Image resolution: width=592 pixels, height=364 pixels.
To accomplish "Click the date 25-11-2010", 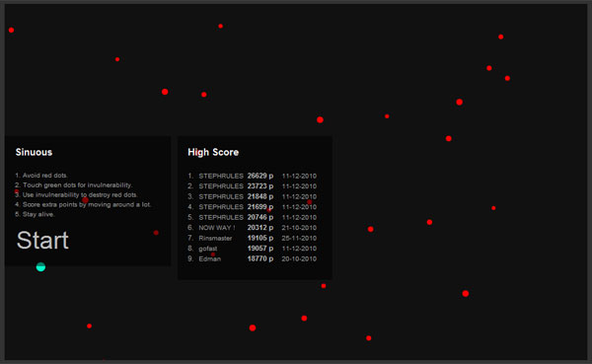I will click(299, 239).
